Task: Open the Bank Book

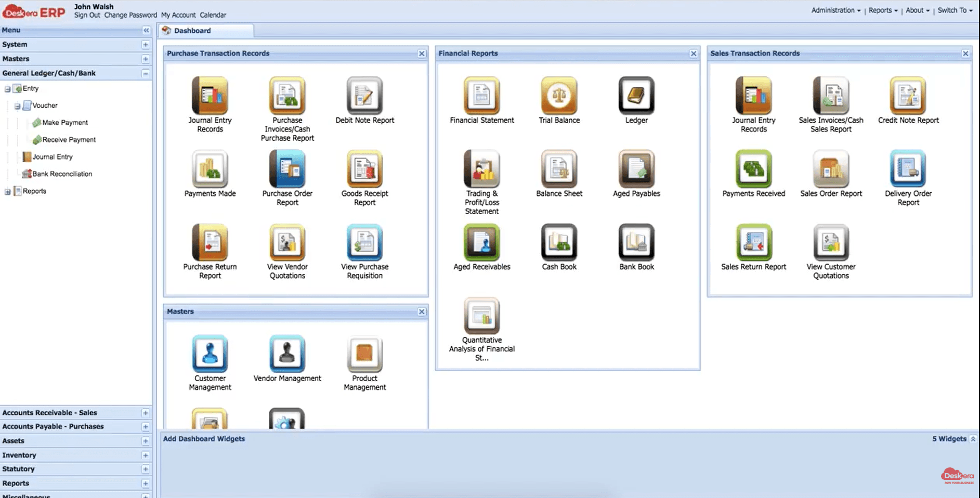Action: pos(636,242)
